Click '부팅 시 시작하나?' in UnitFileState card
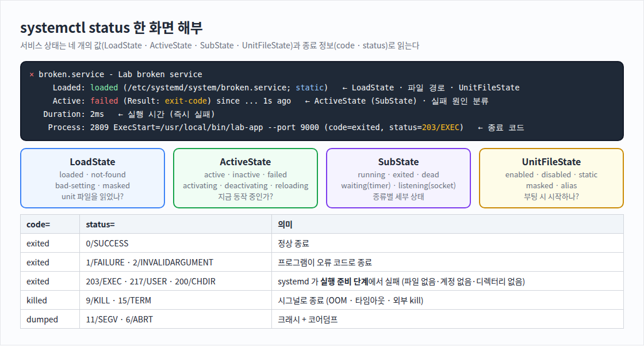The width and height of the screenshot is (644, 346). [551, 197]
